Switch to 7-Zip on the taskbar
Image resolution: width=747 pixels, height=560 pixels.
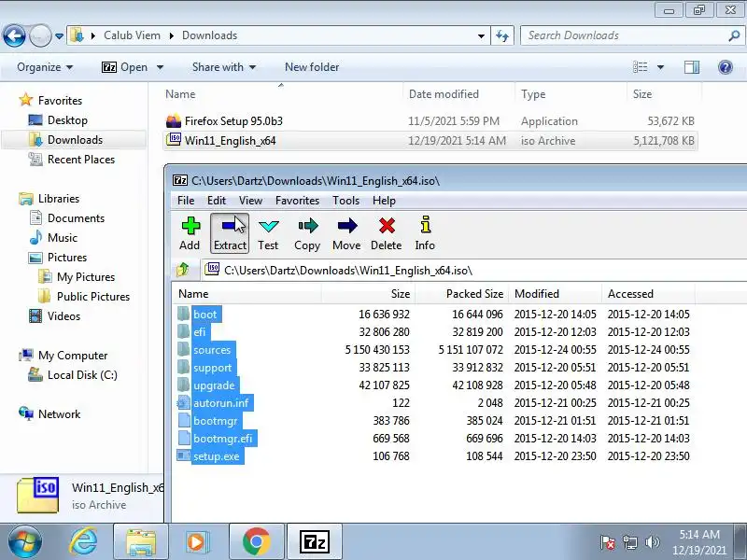click(315, 542)
